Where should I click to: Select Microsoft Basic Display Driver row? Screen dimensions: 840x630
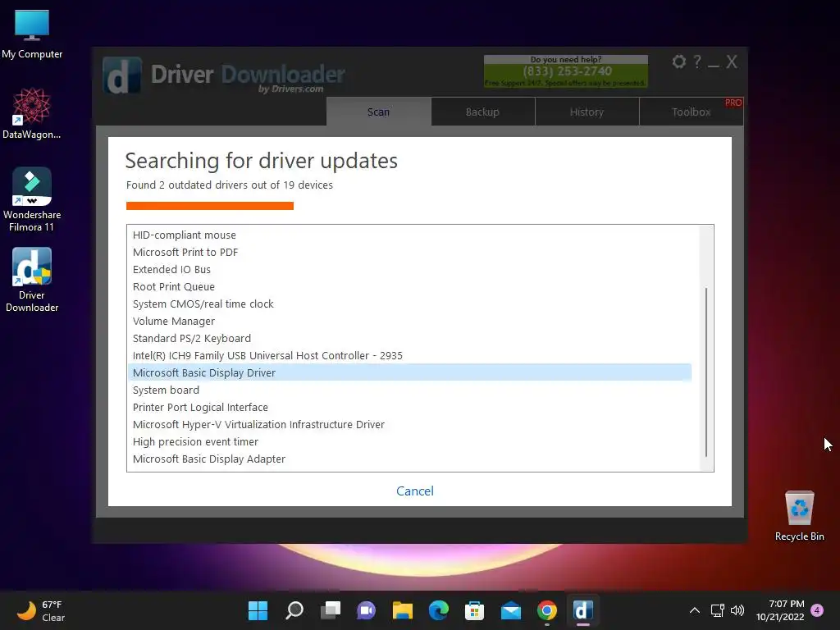tap(410, 372)
